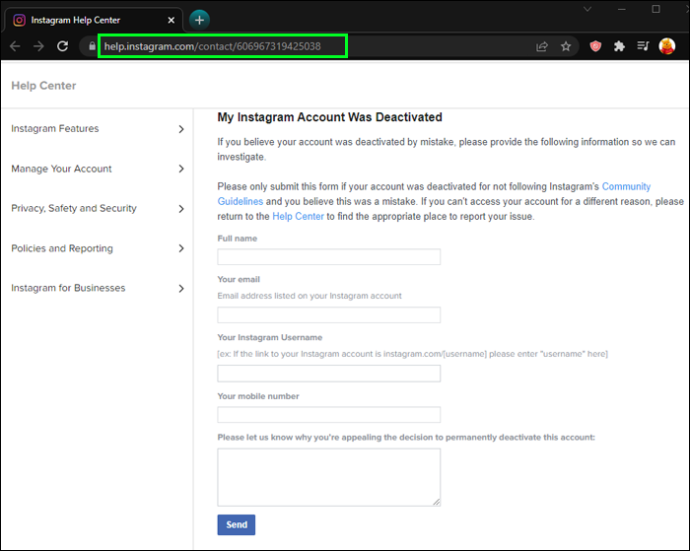Click the Instagram Username input field
The image size is (690, 551).
(x=329, y=374)
